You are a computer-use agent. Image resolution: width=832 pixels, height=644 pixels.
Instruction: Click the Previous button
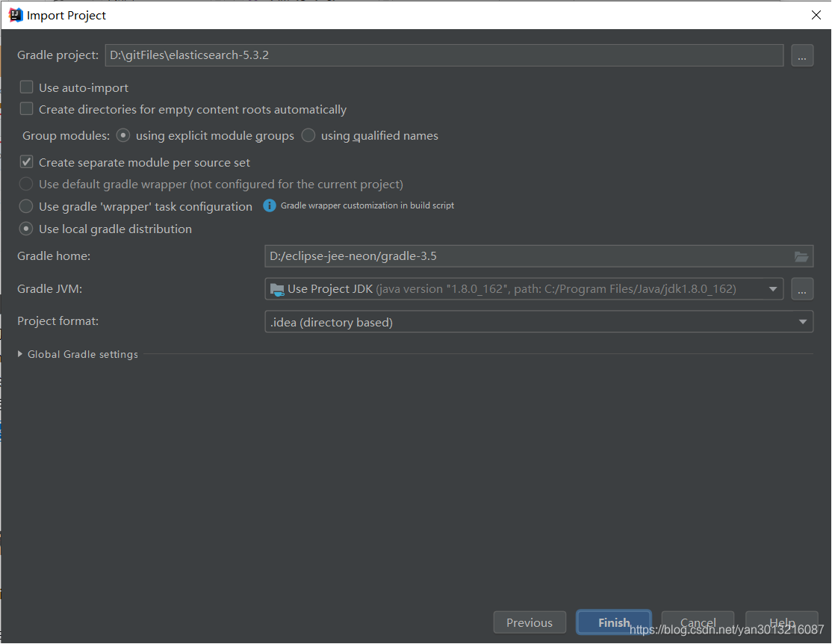coord(530,622)
